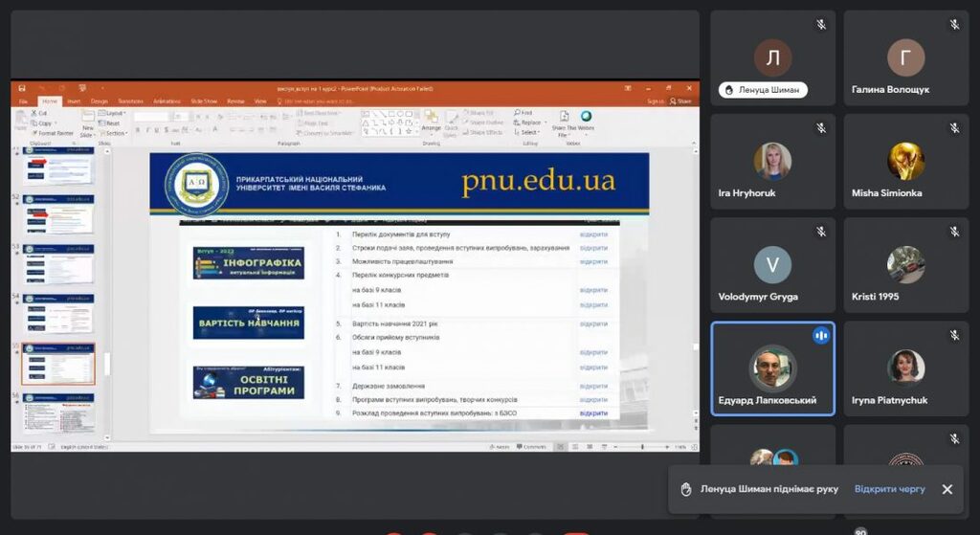Click the ВАРТІСТЬ НАВЧАННЯ banner button
Image resolution: width=980 pixels, height=535 pixels.
[x=249, y=323]
